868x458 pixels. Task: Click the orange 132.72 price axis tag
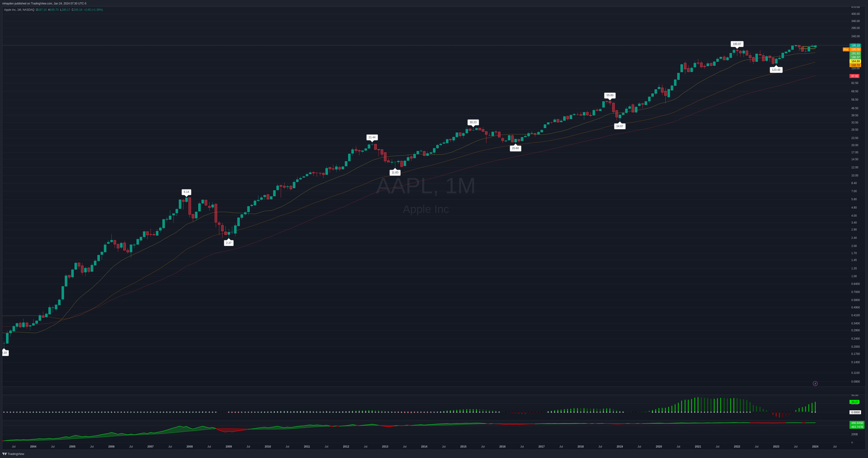[x=855, y=65]
